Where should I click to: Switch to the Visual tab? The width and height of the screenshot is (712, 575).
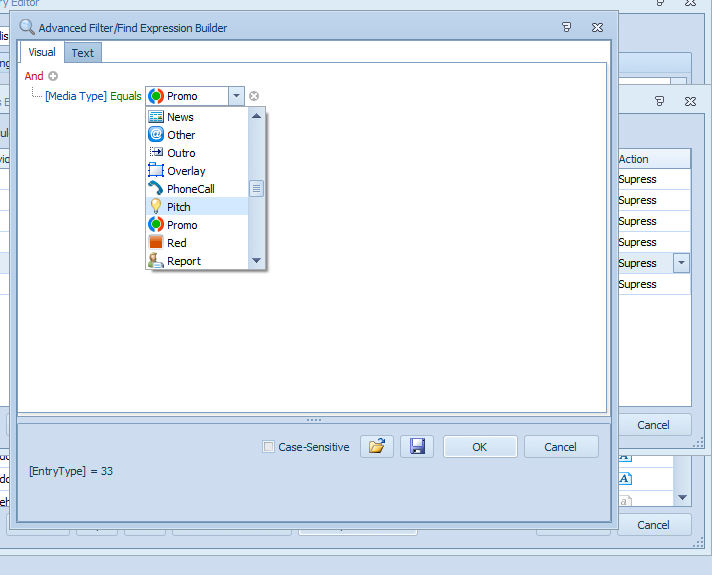42,52
